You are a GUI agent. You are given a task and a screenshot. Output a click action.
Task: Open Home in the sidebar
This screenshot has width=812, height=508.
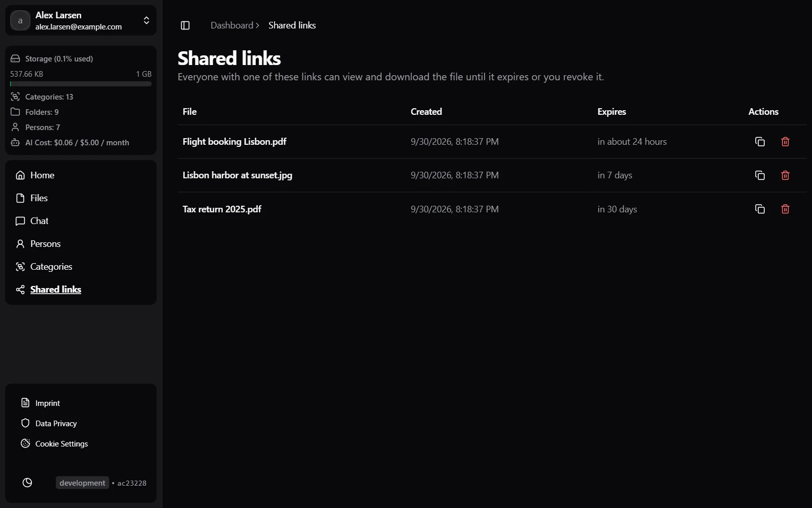[81, 175]
